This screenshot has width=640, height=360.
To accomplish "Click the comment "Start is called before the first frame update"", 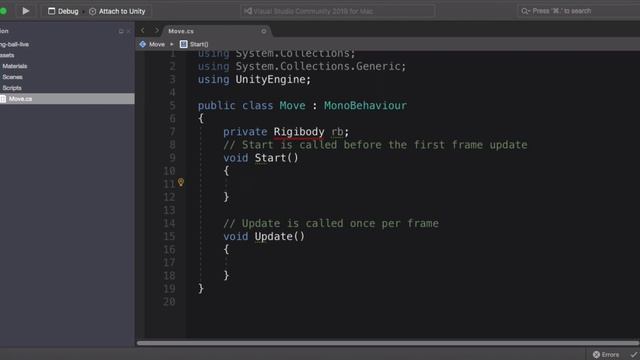I will coord(375,145).
